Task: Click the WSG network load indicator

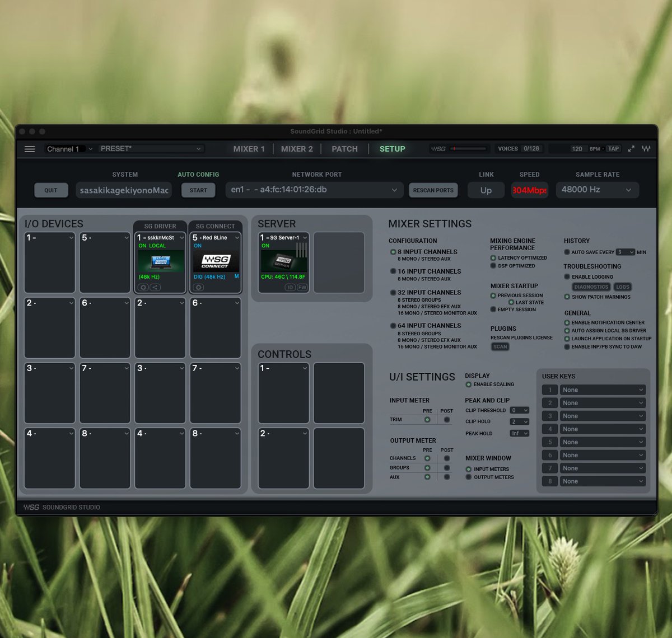Action: (438, 149)
